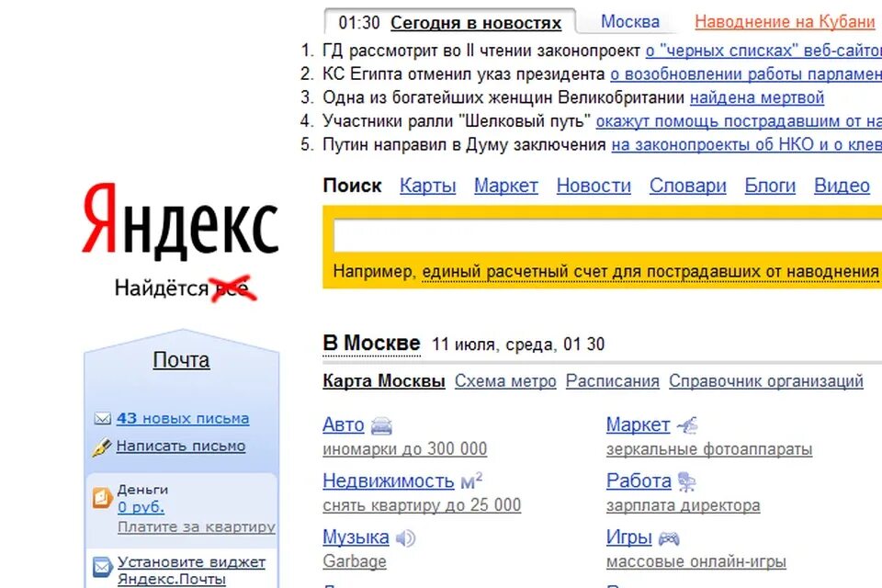882x588 pixels.
Task: Click the Yandex logo
Action: point(181,223)
